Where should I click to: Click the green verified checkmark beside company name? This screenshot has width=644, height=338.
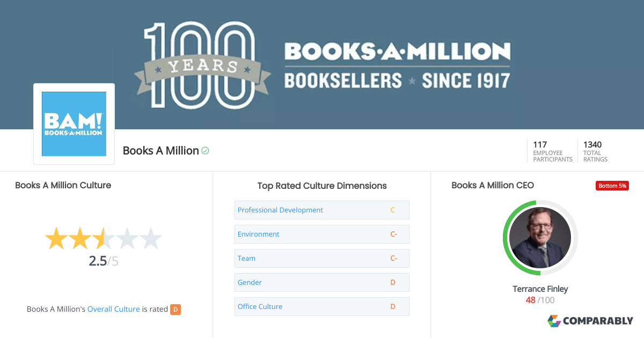coord(204,151)
